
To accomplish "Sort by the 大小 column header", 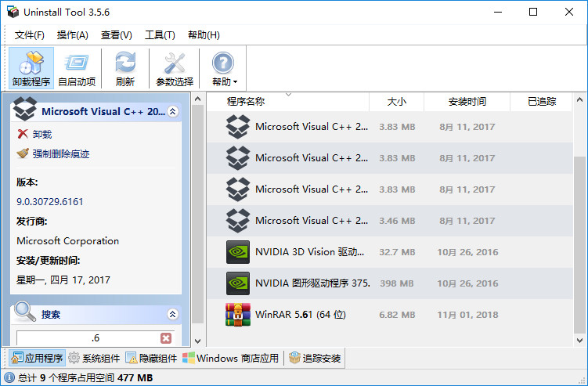I will (396, 102).
